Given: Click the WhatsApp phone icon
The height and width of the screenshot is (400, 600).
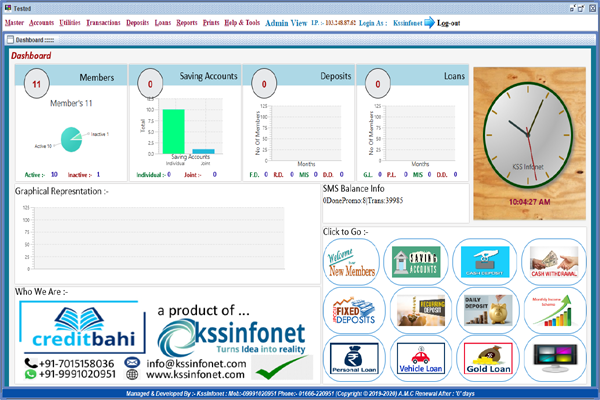Looking at the screenshot, I should tap(30, 374).
